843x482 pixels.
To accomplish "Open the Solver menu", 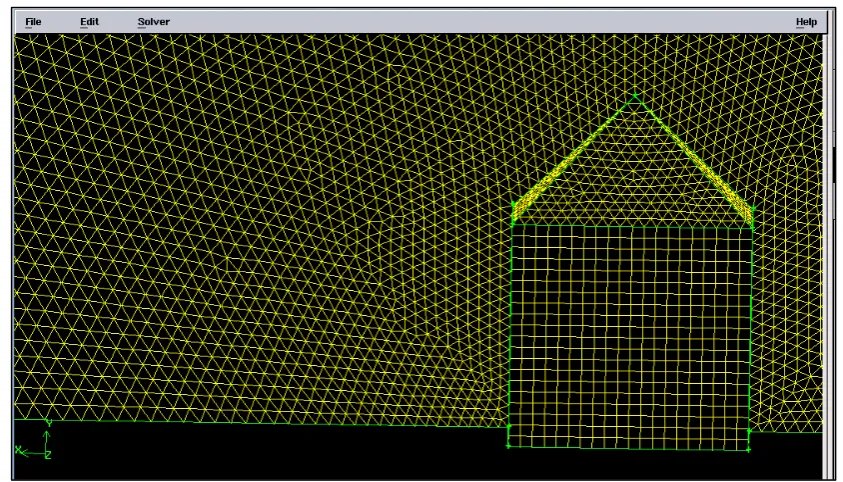I will pos(153,22).
